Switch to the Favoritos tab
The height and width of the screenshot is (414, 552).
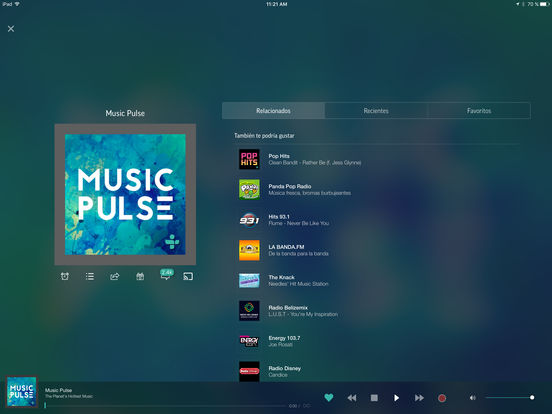[479, 111]
